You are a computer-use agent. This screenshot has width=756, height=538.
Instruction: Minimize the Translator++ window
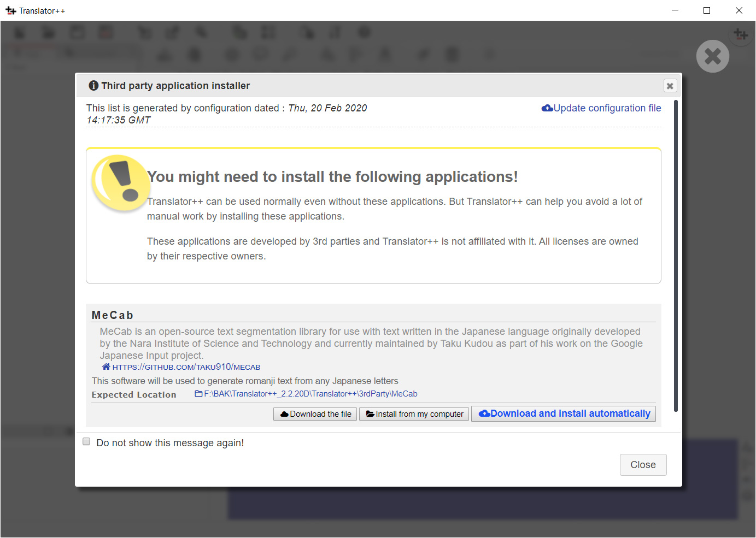[675, 10]
